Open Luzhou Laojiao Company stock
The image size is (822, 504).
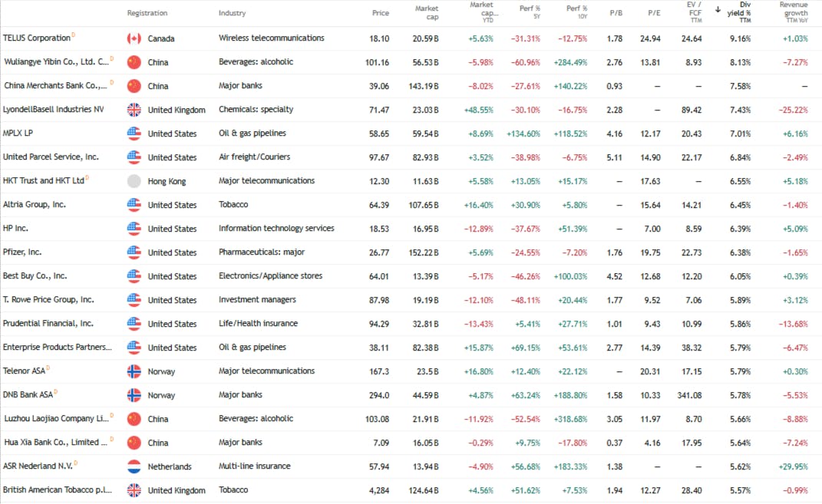click(x=56, y=419)
